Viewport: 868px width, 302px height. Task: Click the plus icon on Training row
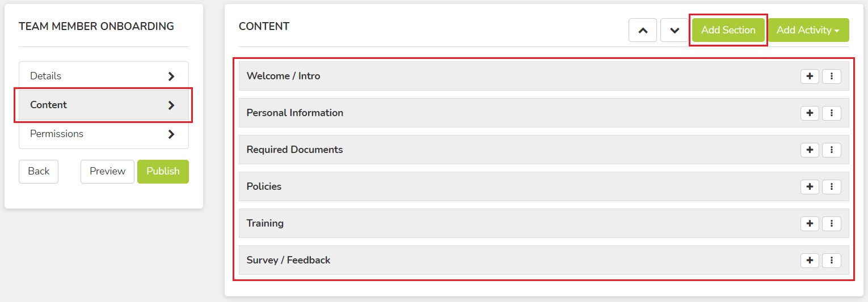tap(810, 224)
